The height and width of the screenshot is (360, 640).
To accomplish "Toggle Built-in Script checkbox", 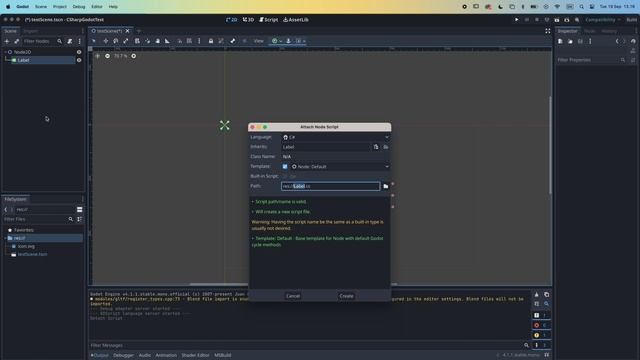I will (285, 176).
